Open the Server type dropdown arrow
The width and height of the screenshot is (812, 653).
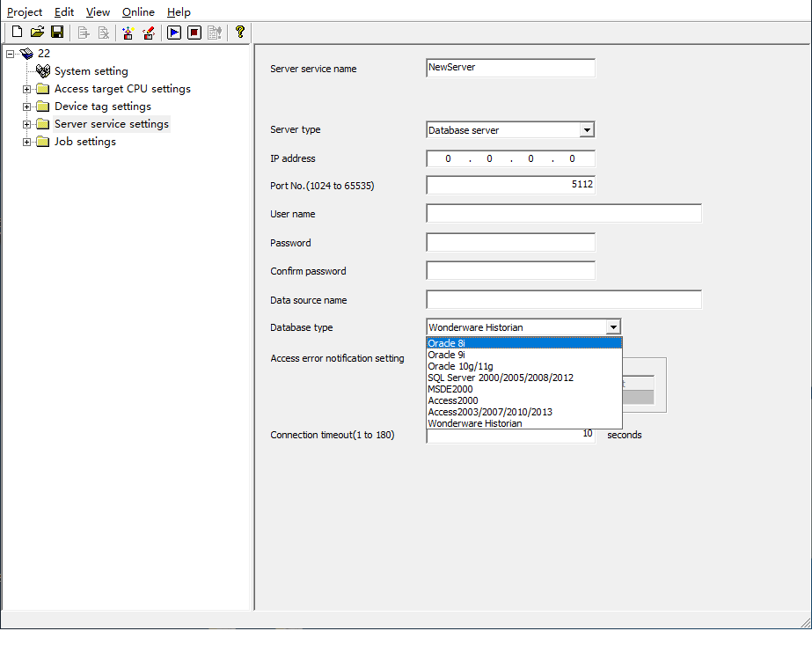pos(587,130)
